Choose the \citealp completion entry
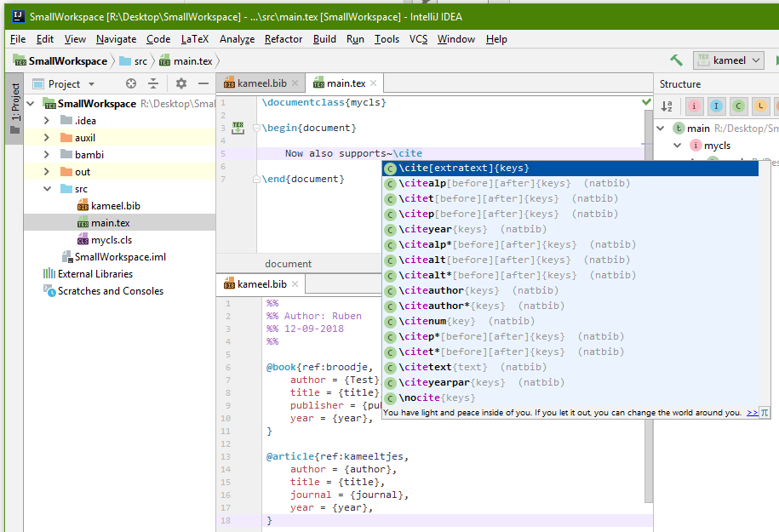This screenshot has height=532, width=779. (x=570, y=183)
